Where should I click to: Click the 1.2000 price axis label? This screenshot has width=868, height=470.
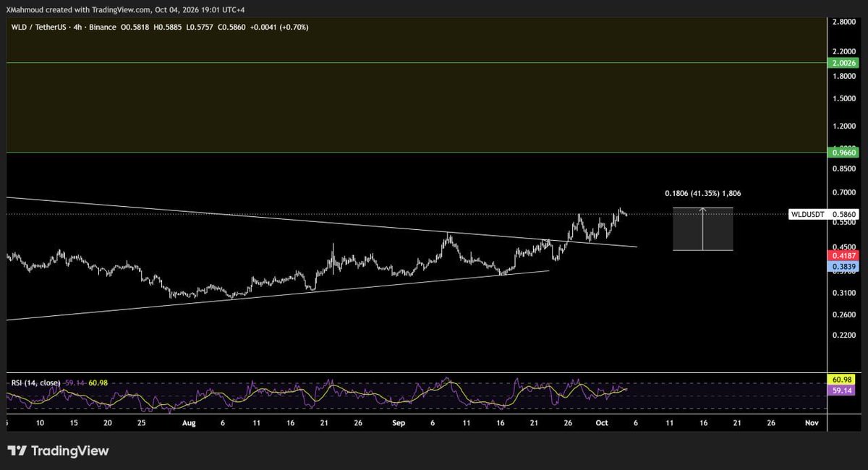tap(844, 126)
